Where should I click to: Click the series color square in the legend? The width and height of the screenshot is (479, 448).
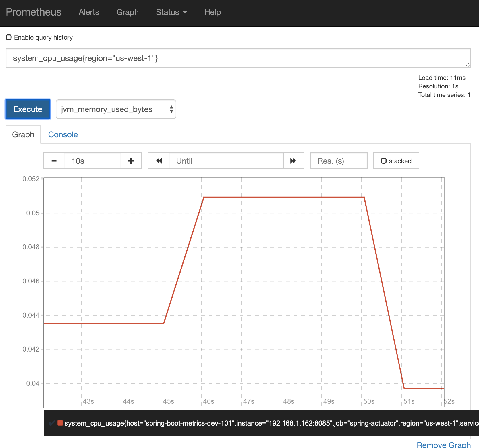60,423
